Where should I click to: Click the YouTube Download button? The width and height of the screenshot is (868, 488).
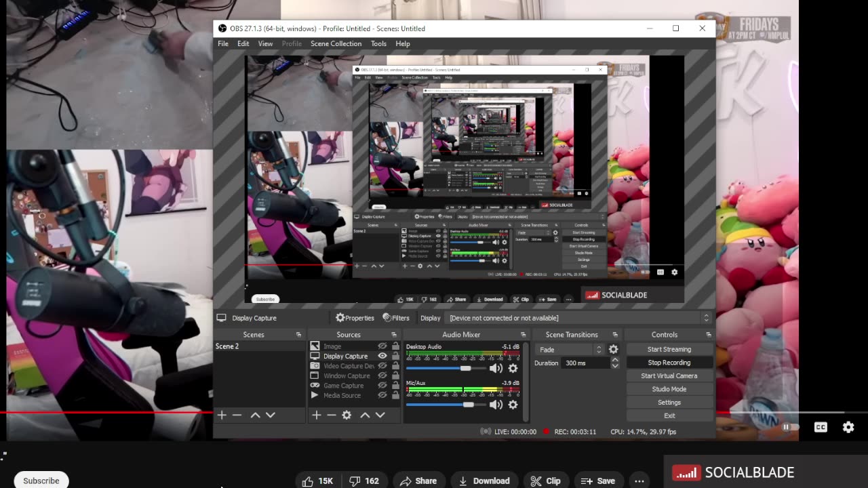coord(484,481)
